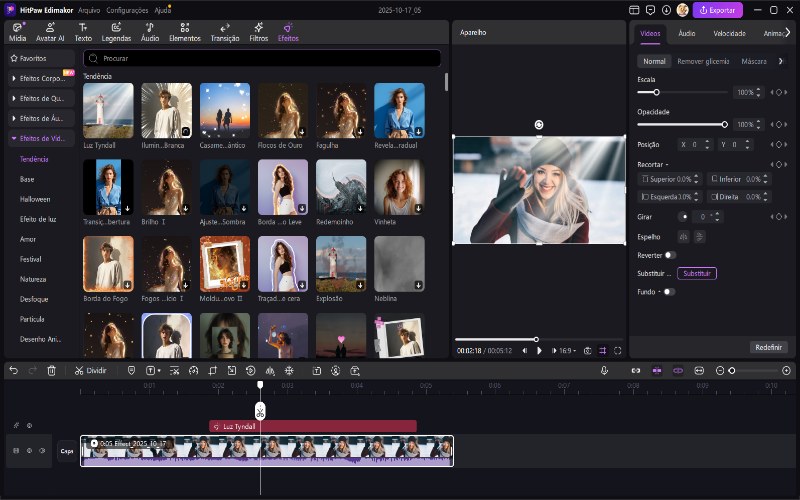Show more mode options after Máscara

click(781, 61)
